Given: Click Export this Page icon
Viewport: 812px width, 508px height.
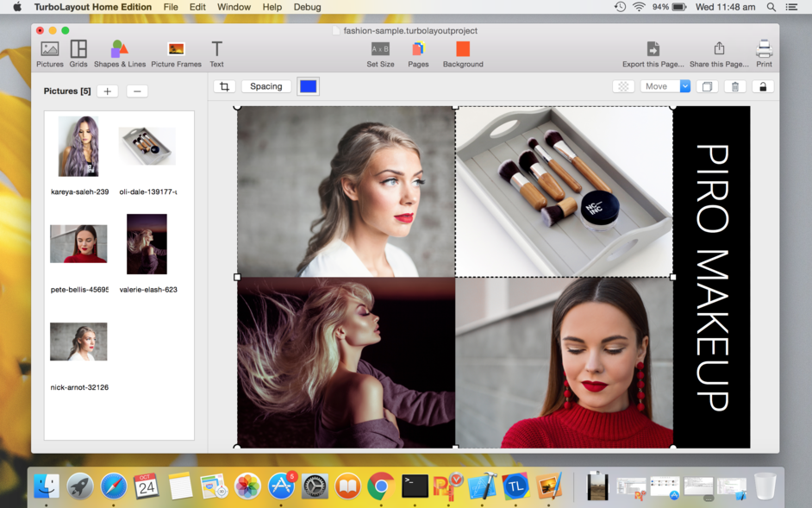Looking at the screenshot, I should [653, 49].
